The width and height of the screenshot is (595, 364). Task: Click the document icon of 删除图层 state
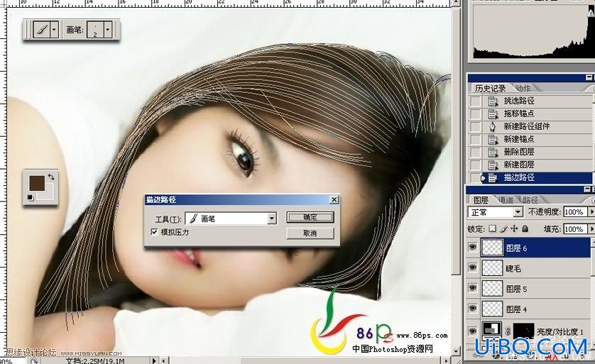click(493, 152)
